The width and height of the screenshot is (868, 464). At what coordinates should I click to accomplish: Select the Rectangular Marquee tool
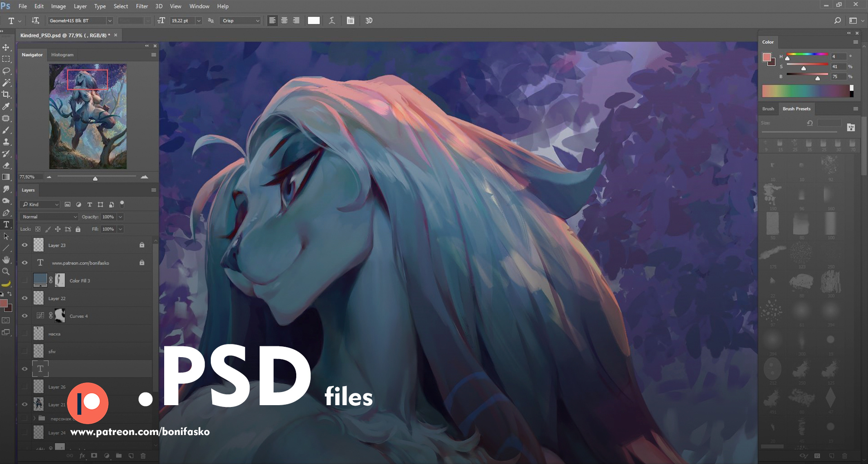6,59
